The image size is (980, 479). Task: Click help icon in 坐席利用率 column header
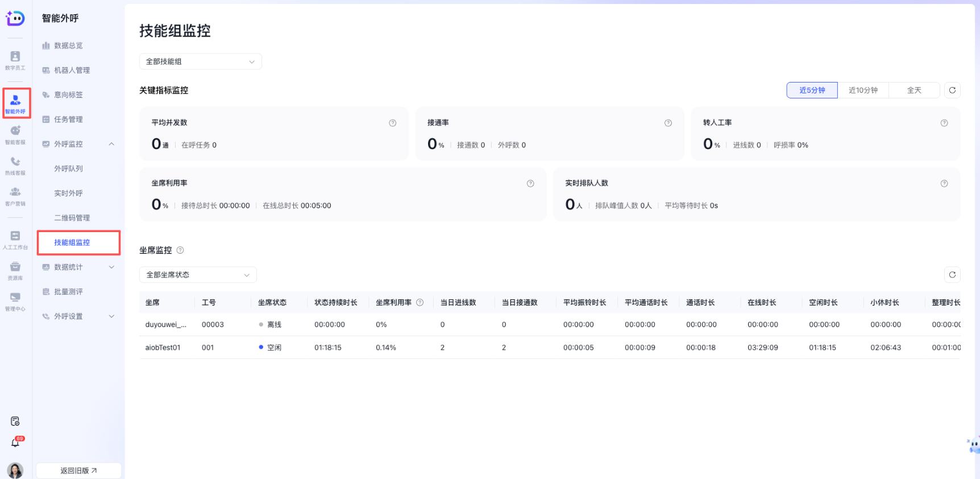[420, 303]
